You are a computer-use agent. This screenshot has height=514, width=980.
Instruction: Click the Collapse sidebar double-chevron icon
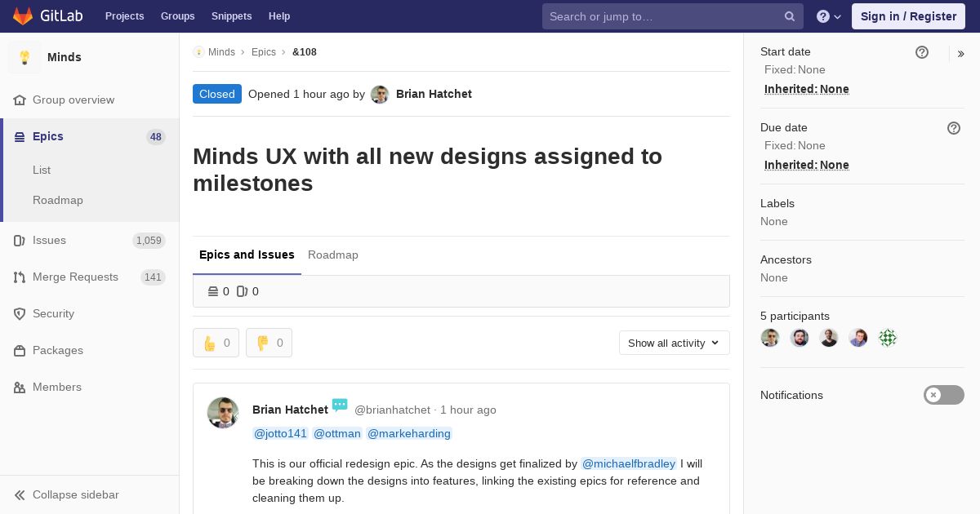coord(20,495)
